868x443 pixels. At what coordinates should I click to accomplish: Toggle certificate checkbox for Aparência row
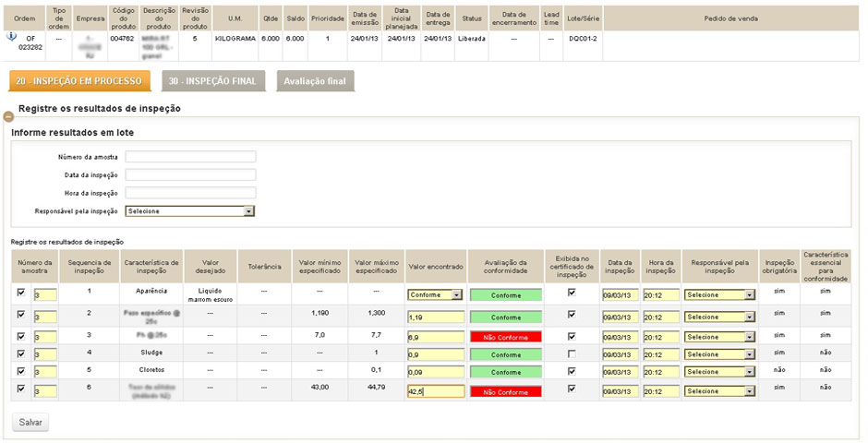click(x=572, y=292)
